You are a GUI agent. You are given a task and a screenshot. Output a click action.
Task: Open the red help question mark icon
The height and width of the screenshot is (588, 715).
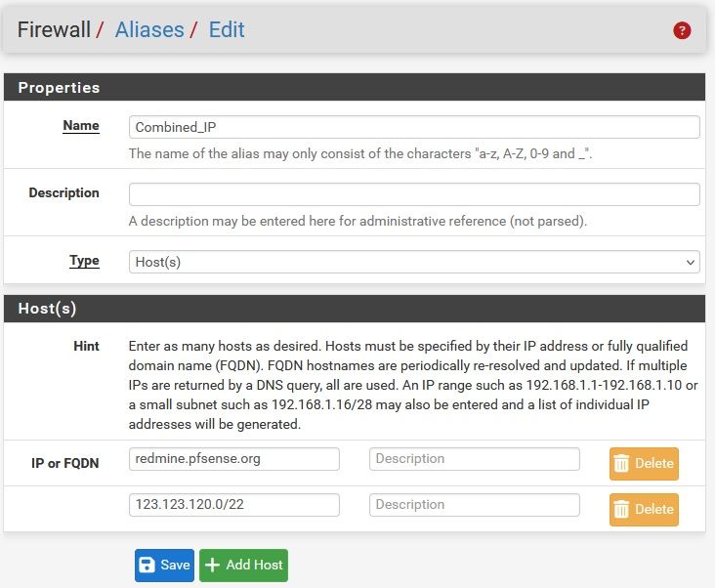[x=682, y=30]
